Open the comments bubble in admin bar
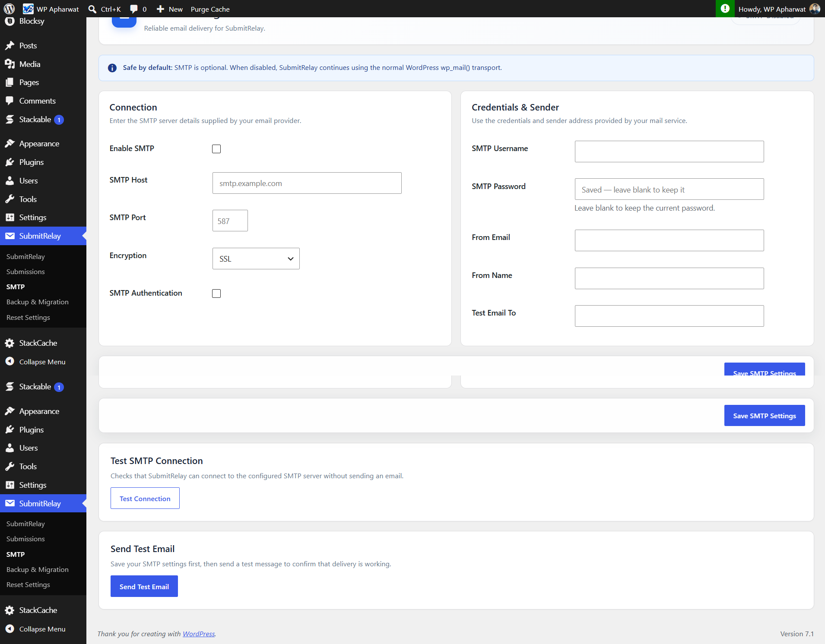825x644 pixels. click(x=134, y=9)
